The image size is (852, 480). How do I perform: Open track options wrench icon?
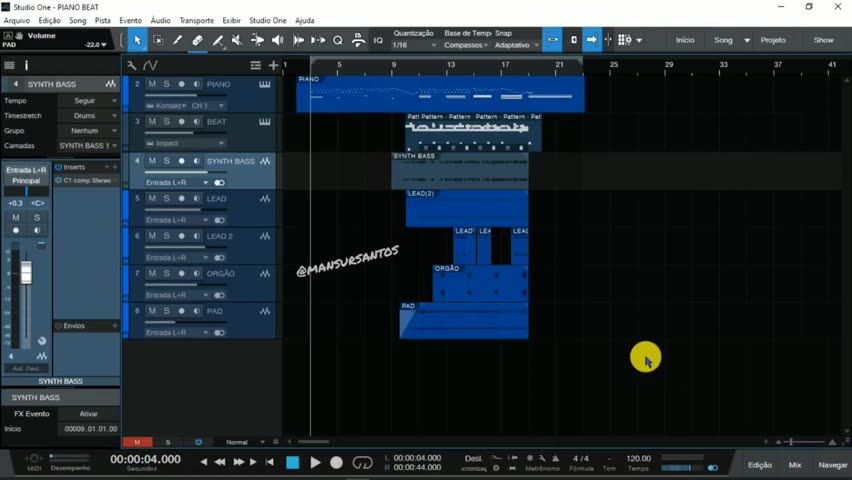coord(131,65)
